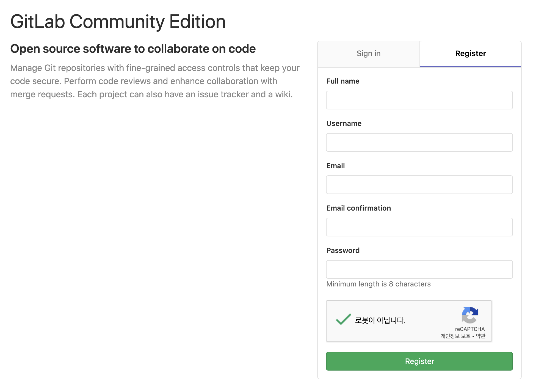Click into the Username text box
This screenshot has height=392, width=536.
click(419, 142)
